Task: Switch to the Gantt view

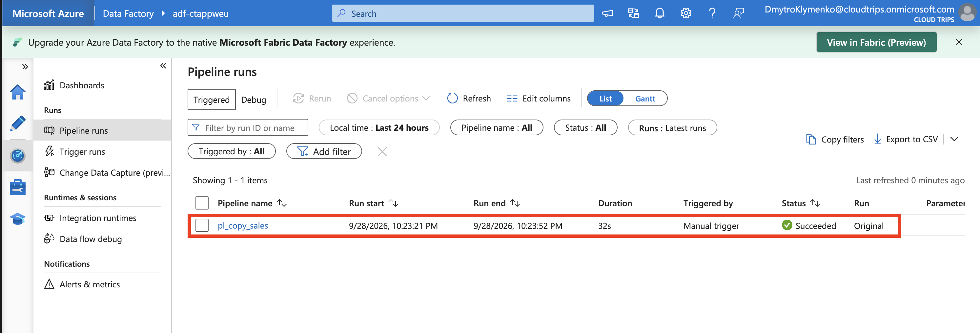Action: coord(645,98)
